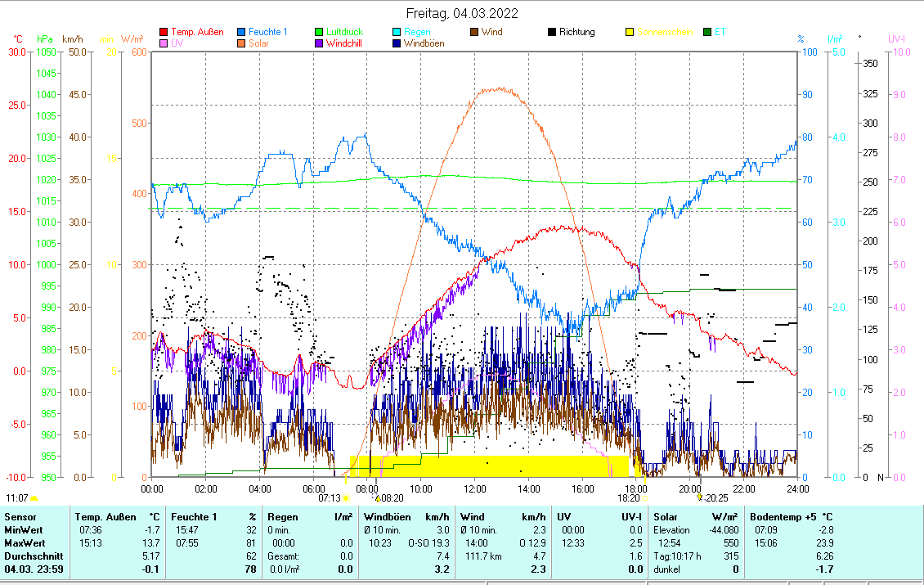Click the purple Windchill legend icon
The width and height of the screenshot is (924, 585).
[x=320, y=43]
